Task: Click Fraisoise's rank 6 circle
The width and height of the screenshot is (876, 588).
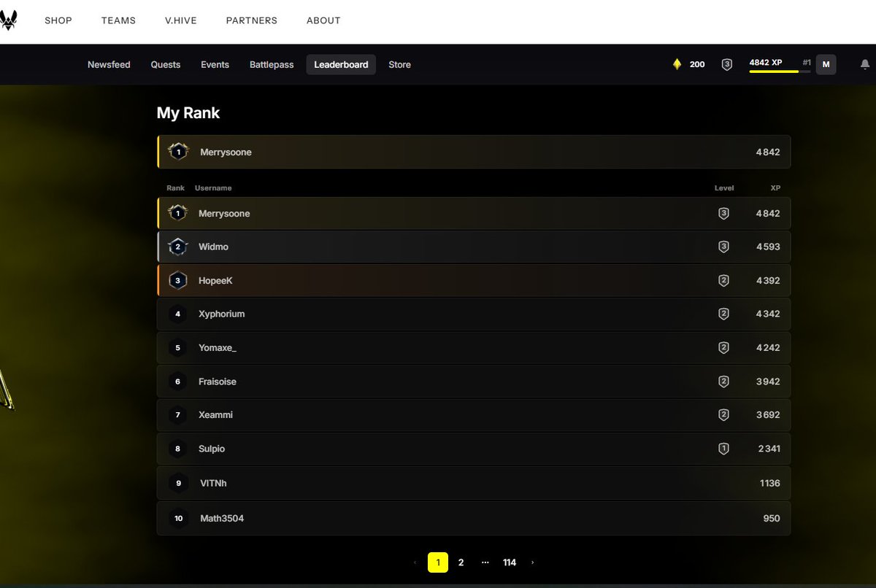Action: click(x=177, y=382)
